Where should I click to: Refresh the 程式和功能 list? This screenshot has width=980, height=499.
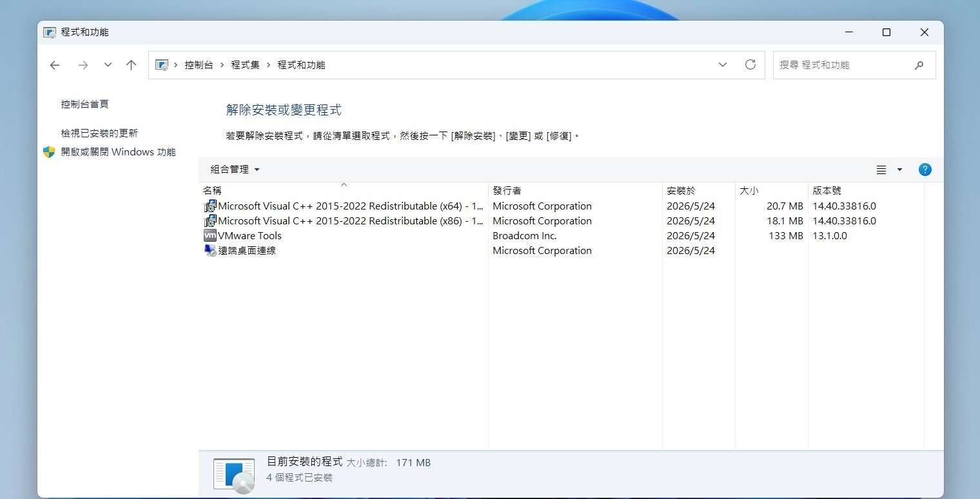pos(750,64)
